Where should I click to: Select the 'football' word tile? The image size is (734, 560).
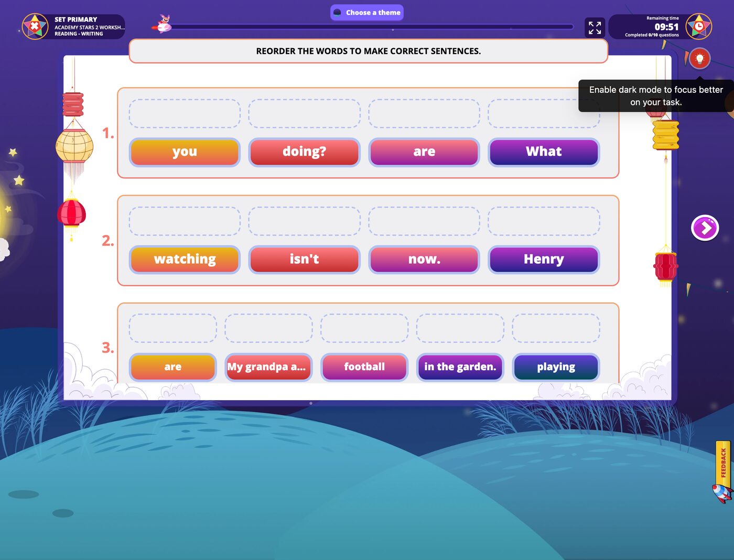[364, 367]
